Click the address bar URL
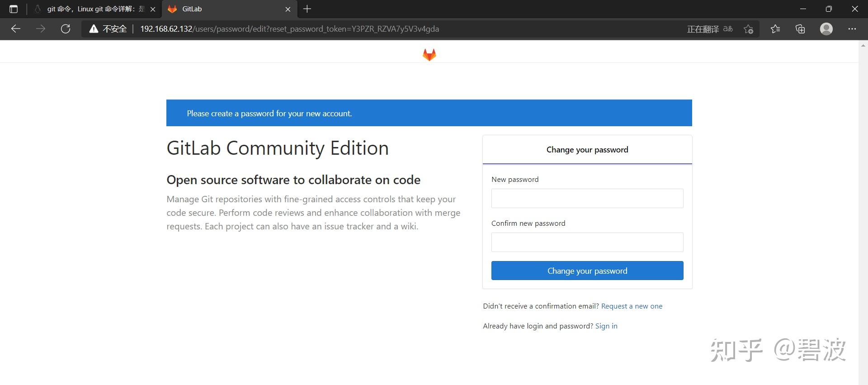 [x=290, y=29]
